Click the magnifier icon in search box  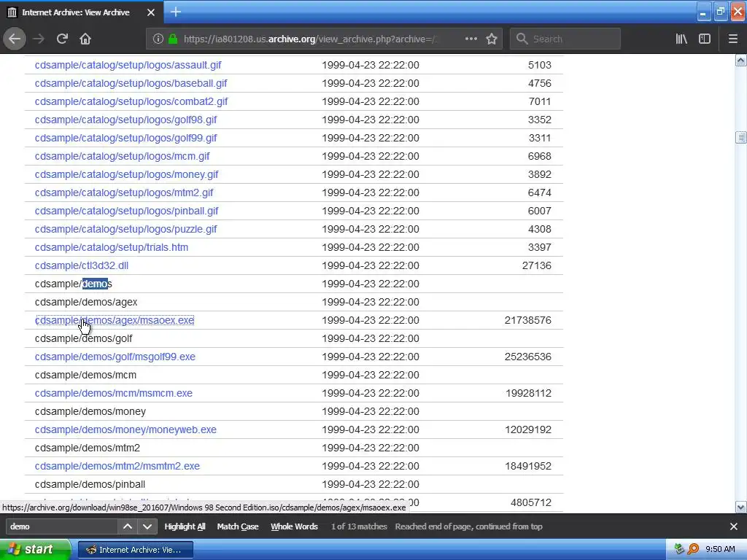522,39
